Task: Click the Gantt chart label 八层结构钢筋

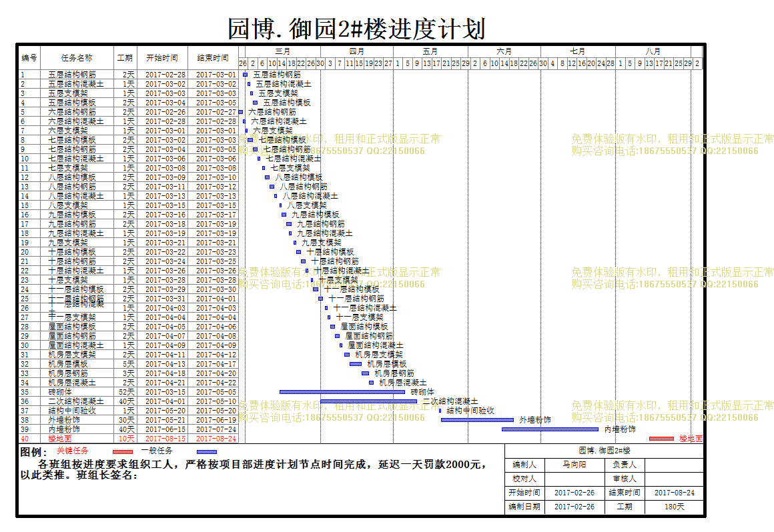Action: point(303,187)
